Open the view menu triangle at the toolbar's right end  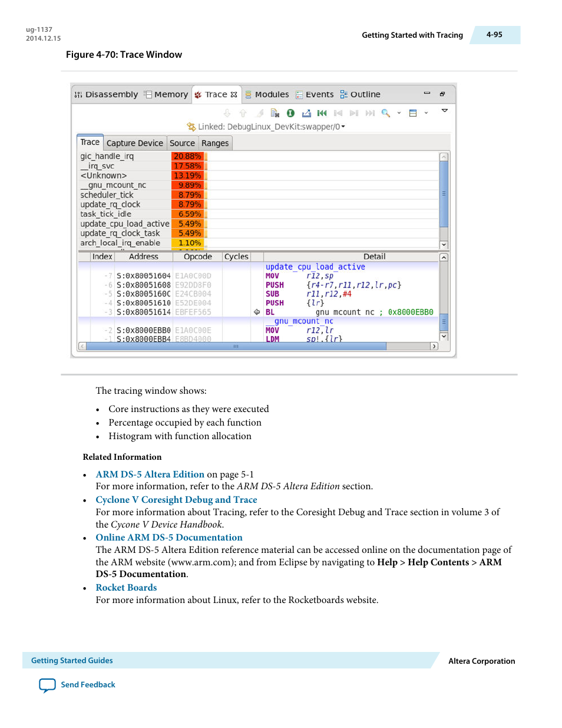[x=445, y=111]
